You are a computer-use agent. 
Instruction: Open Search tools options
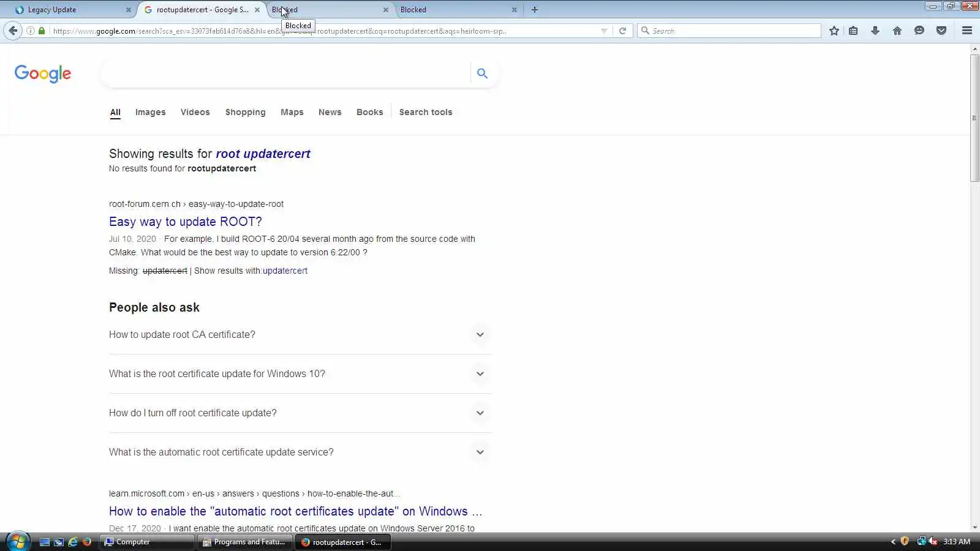point(426,112)
